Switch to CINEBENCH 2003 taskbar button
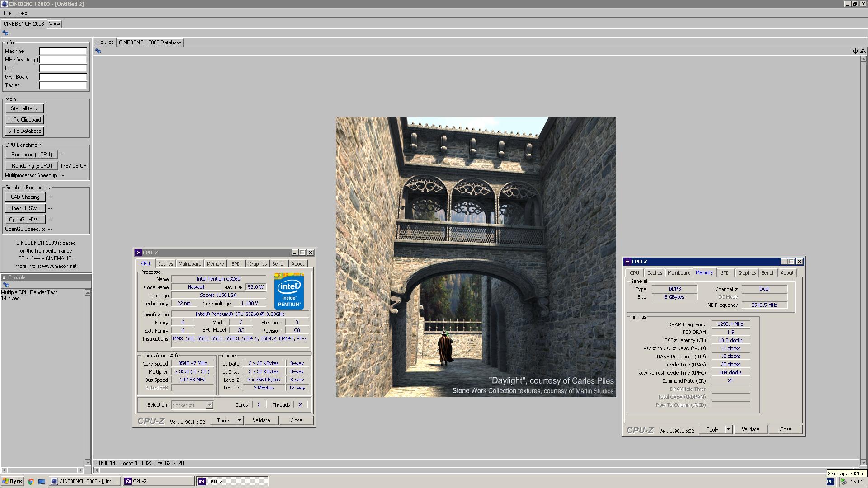The height and width of the screenshot is (488, 868). pos(85,482)
